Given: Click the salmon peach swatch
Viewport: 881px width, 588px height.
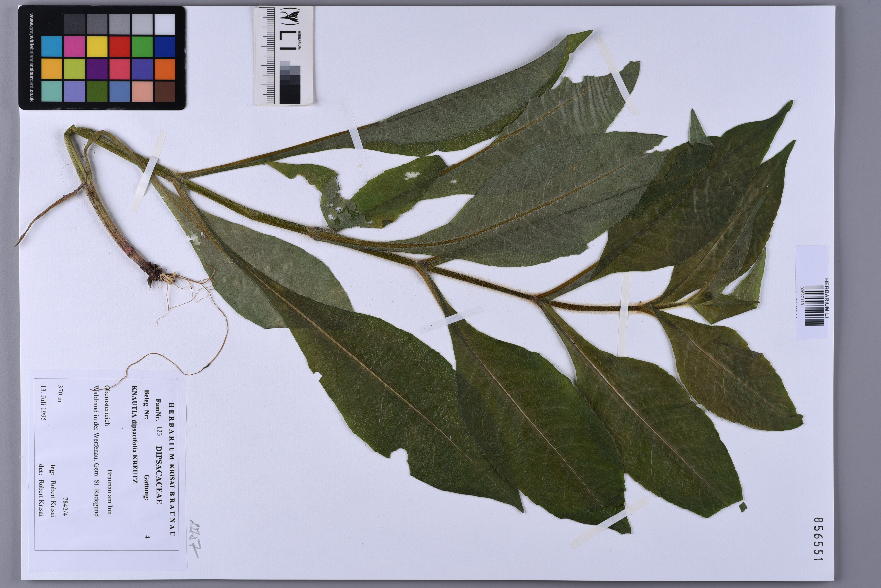Looking at the screenshot, I should click(x=142, y=92).
